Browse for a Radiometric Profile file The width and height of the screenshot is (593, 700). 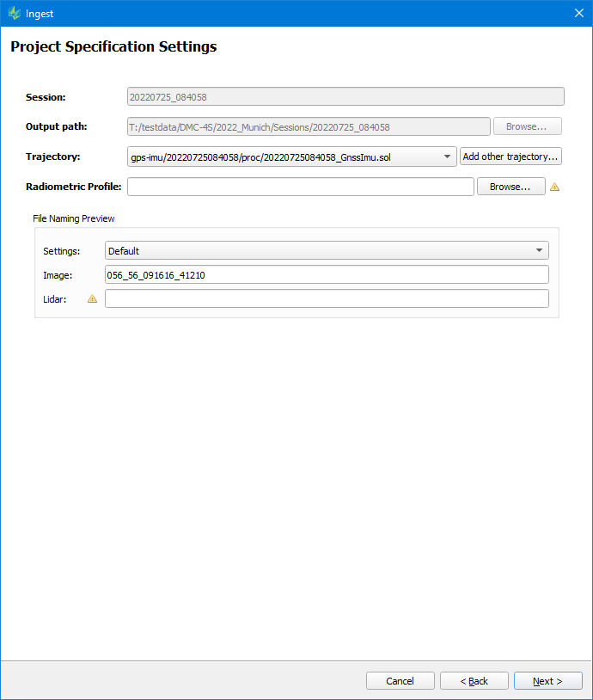(510, 187)
